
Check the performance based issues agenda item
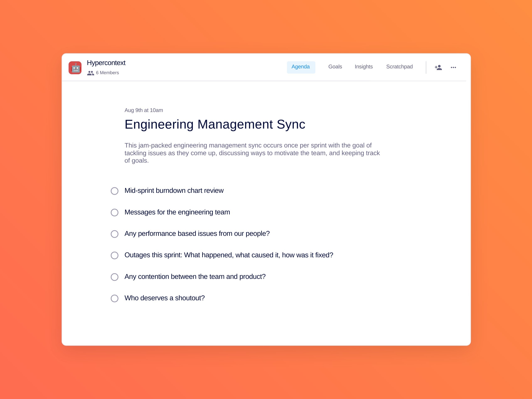pos(115,234)
